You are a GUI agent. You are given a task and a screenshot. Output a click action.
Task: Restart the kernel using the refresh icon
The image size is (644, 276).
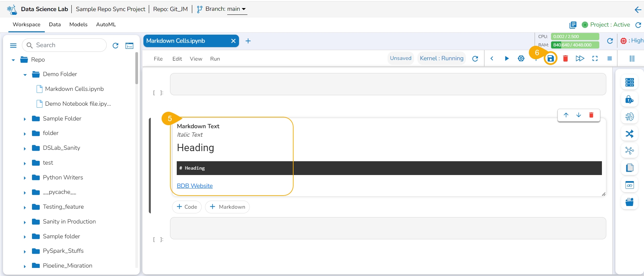475,59
